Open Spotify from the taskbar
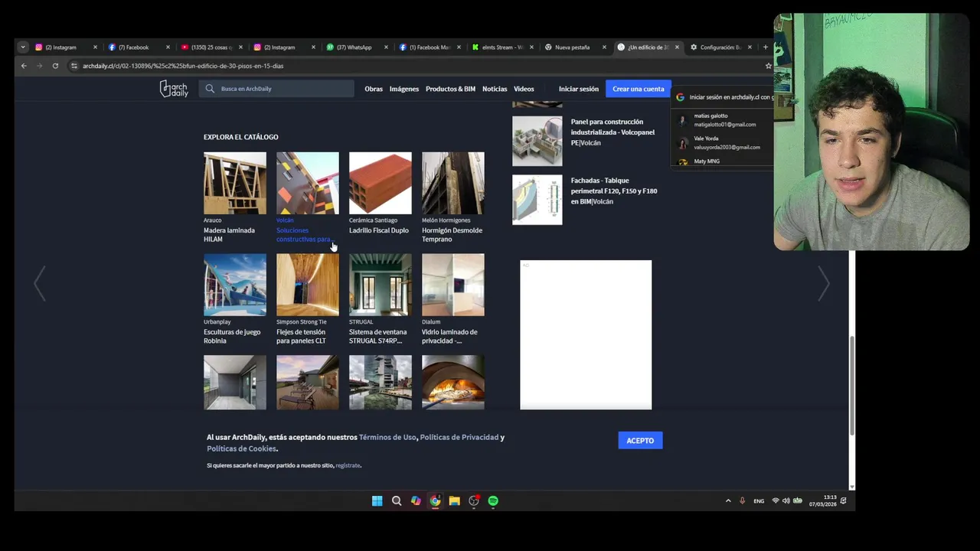 click(493, 501)
